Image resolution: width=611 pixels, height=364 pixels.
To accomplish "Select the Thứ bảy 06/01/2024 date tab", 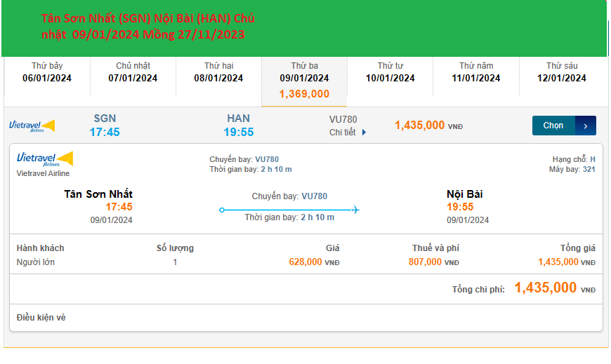I will click(x=47, y=72).
